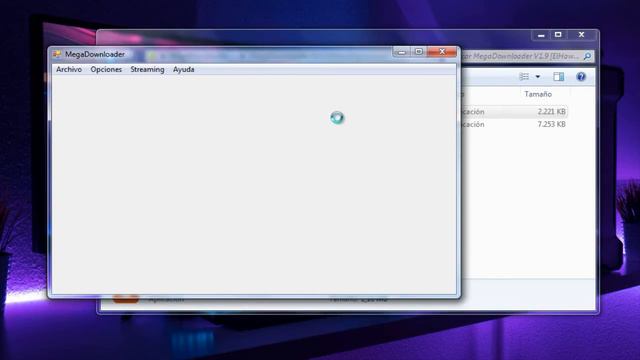This screenshot has width=640, height=360.
Task: Sort by the Tamaño column header
Action: pyautogui.click(x=538, y=94)
